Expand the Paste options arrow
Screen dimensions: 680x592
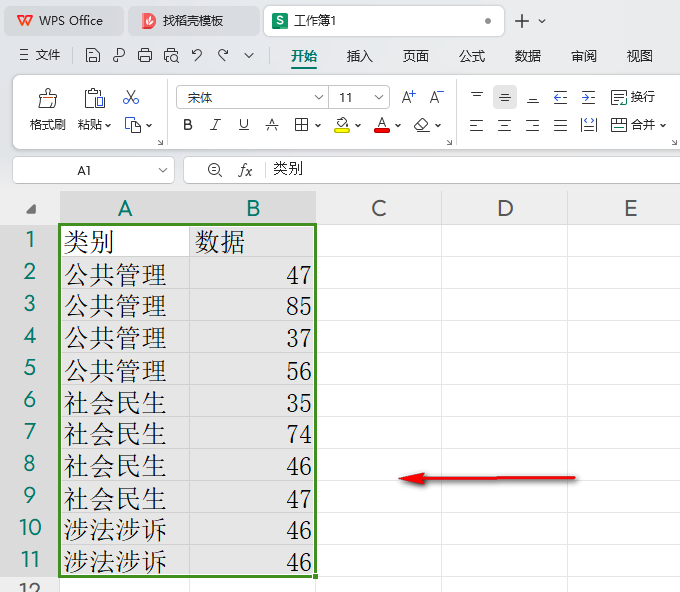click(108, 125)
